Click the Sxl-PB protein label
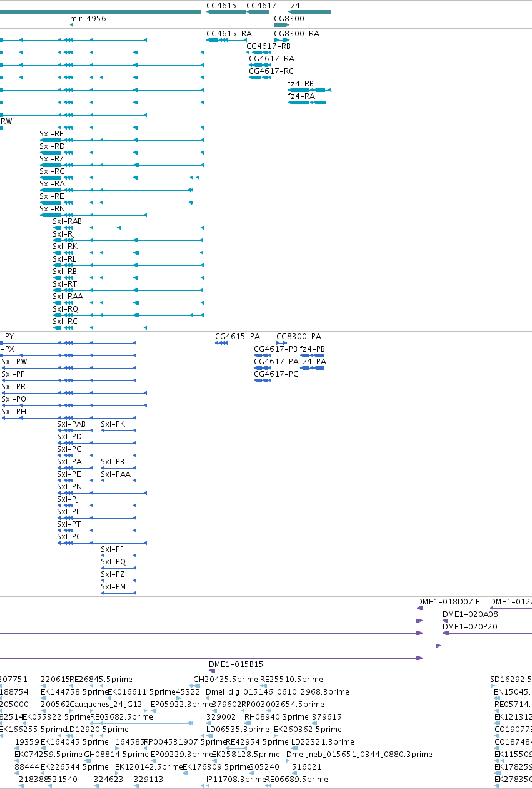This screenshot has height=789, width=532. (x=113, y=462)
